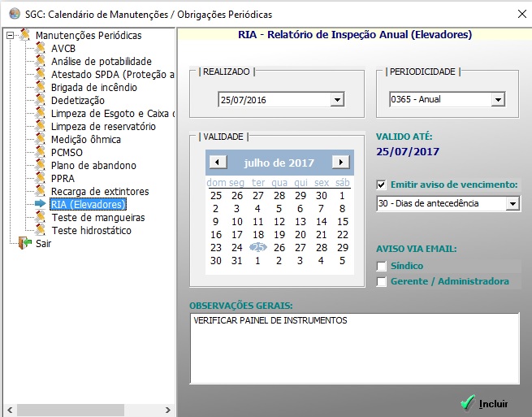The image size is (532, 417).
Task: Click the green checkmark Incluir icon
Action: pyautogui.click(x=467, y=402)
